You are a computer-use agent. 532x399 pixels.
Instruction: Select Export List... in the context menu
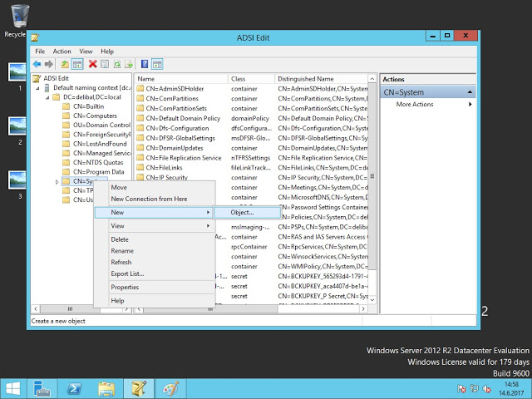(x=127, y=273)
